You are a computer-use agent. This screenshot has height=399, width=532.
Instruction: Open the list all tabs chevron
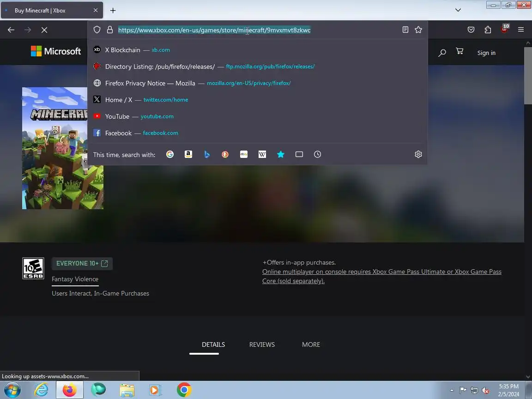coord(458,10)
